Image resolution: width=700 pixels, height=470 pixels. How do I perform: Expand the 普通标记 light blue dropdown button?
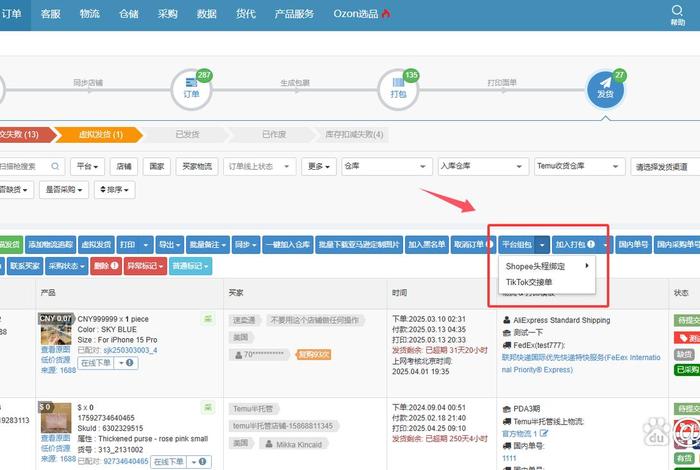click(191, 266)
